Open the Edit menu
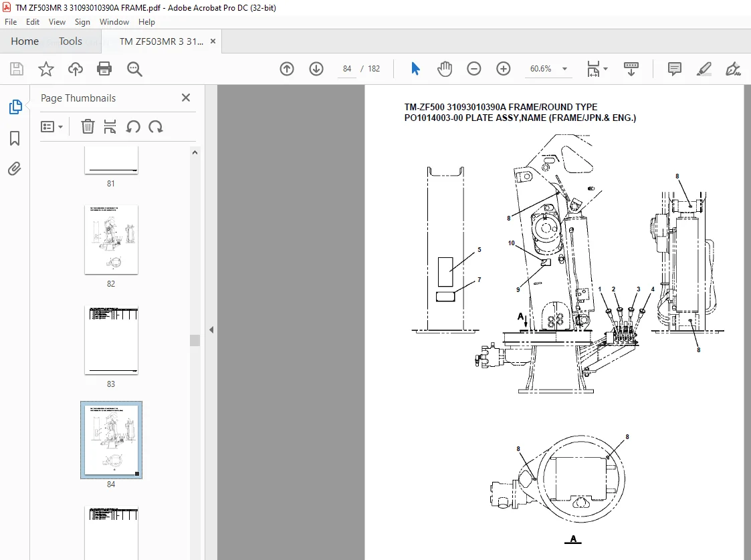 click(33, 22)
